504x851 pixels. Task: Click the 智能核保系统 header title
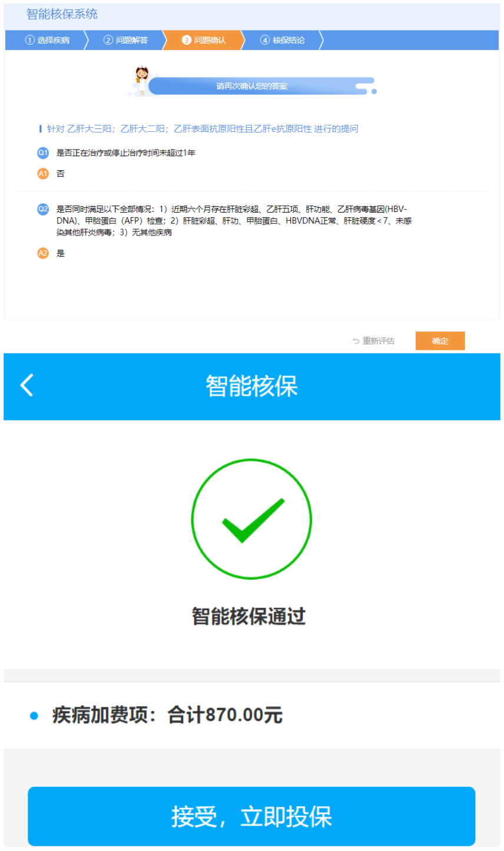click(62, 14)
